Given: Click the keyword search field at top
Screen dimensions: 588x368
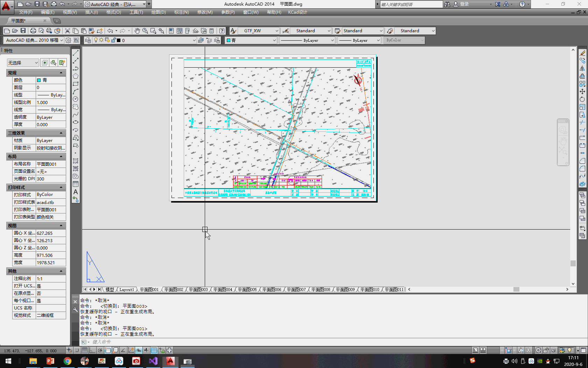Looking at the screenshot, I should (x=411, y=4).
